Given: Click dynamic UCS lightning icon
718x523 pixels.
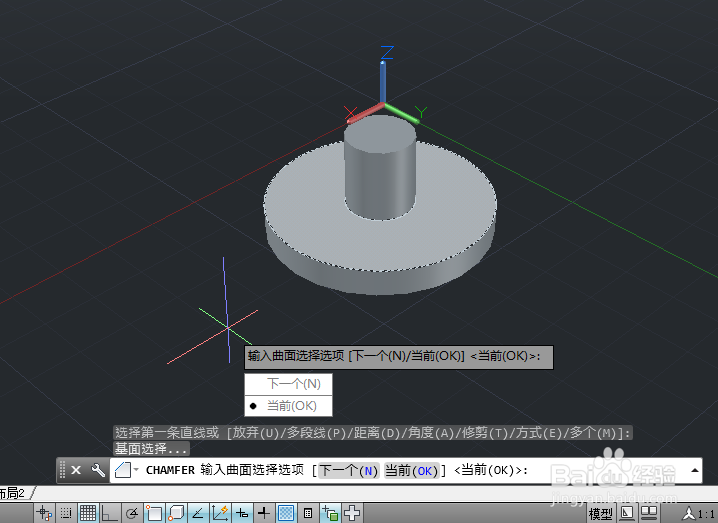Looking at the screenshot, I should tap(220, 513).
